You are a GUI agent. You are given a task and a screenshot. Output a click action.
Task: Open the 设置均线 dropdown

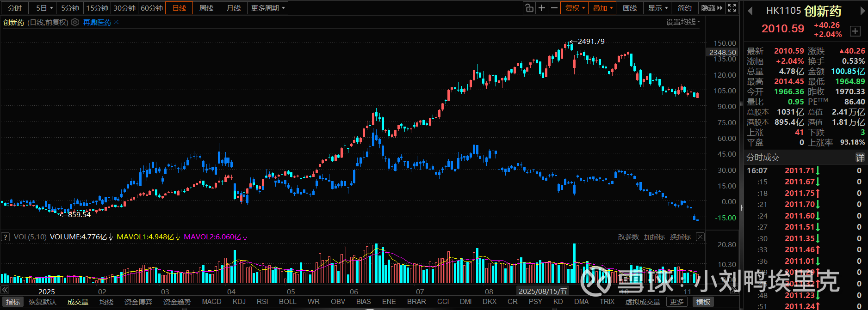(x=683, y=22)
